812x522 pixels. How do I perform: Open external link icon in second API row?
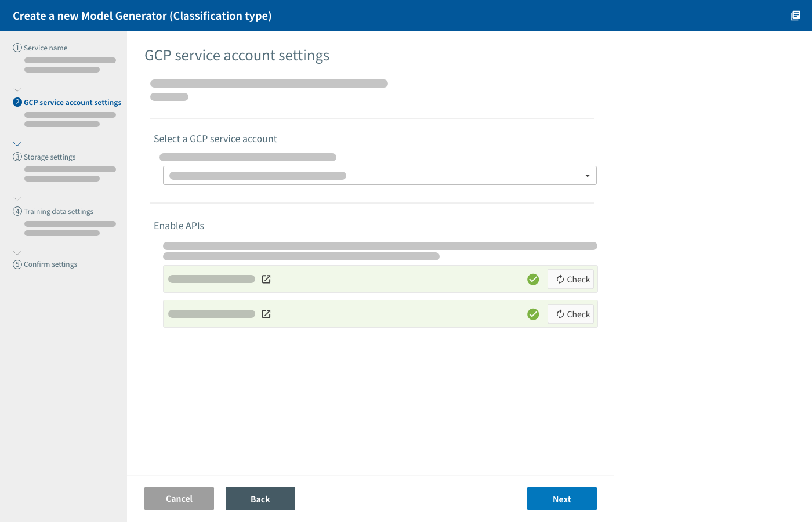coord(266,314)
